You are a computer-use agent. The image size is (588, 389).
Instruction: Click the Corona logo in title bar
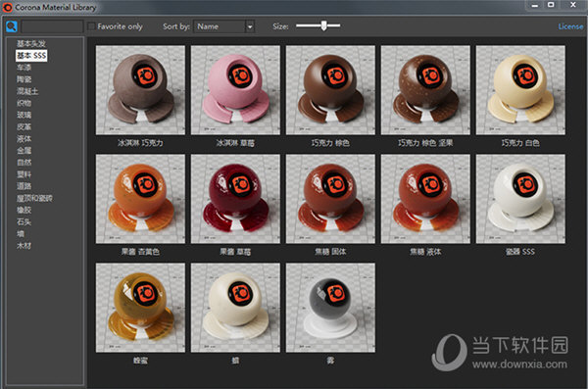7,7
